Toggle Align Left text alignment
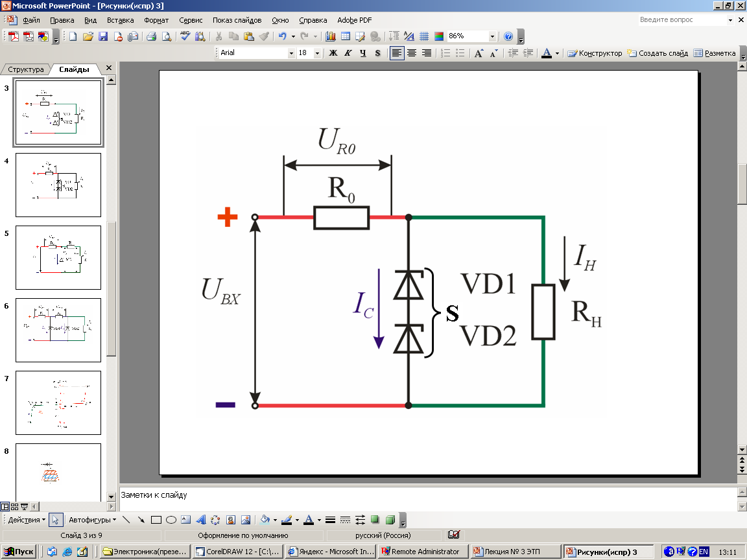 tap(396, 53)
